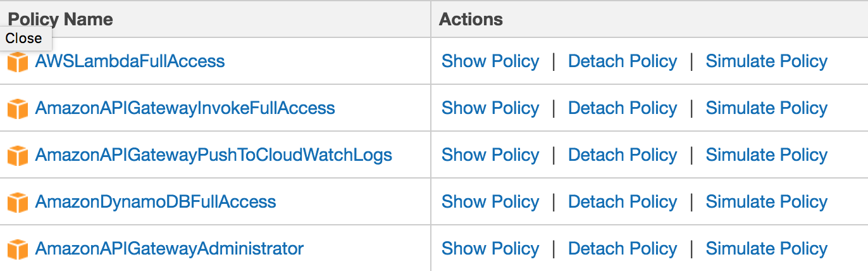
Task: Click the orange cube icon beside AWSLambdaFullAccess
Action: coord(18,62)
